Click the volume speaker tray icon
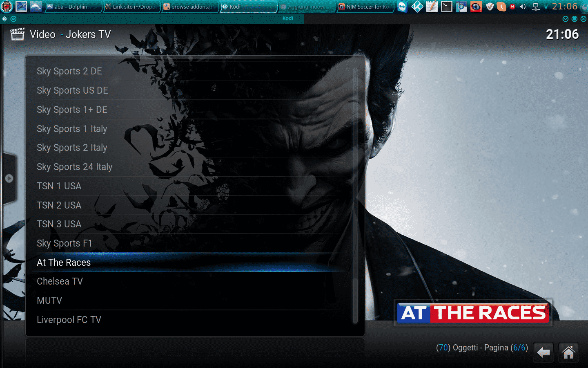The image size is (588, 368). pos(523,7)
